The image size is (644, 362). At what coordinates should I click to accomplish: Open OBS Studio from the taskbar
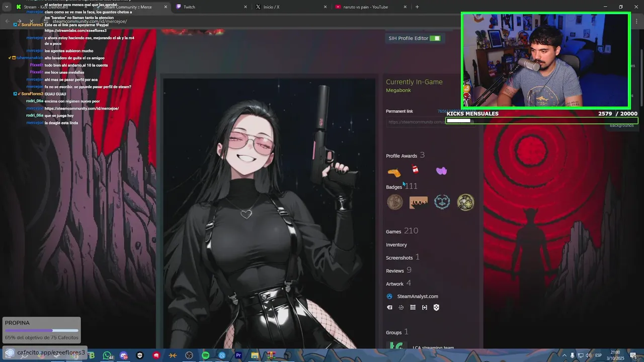point(189,355)
